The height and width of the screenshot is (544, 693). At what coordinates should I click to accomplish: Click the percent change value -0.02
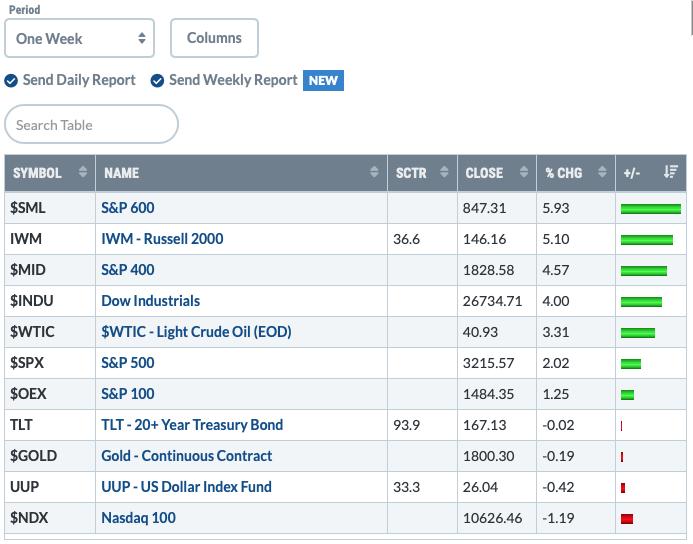(x=558, y=425)
